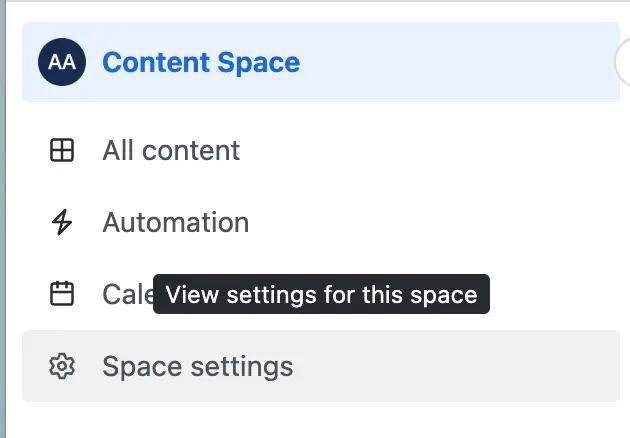This screenshot has width=630, height=438.
Task: Select the Automation sidebar label
Action: pyautogui.click(x=175, y=222)
